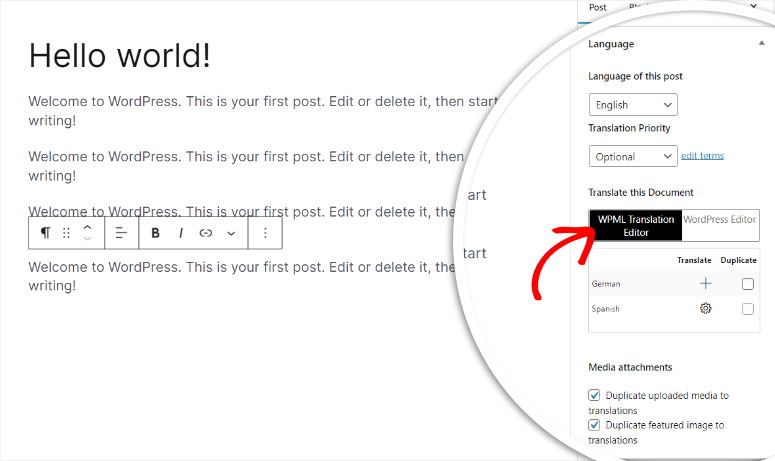Move block down with the down arrow

pyautogui.click(x=87, y=238)
